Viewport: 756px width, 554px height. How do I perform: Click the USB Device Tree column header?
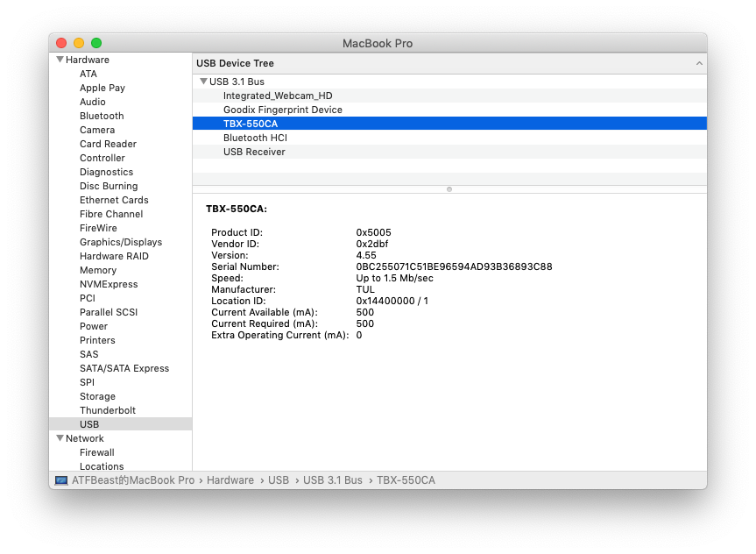449,63
